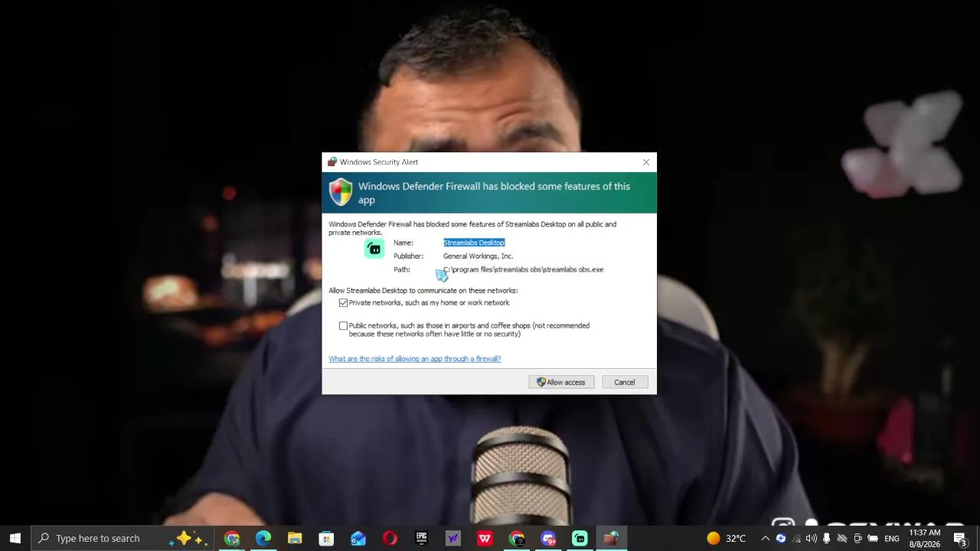Open File Explorer from the taskbar
The image size is (980, 551).
tap(295, 538)
